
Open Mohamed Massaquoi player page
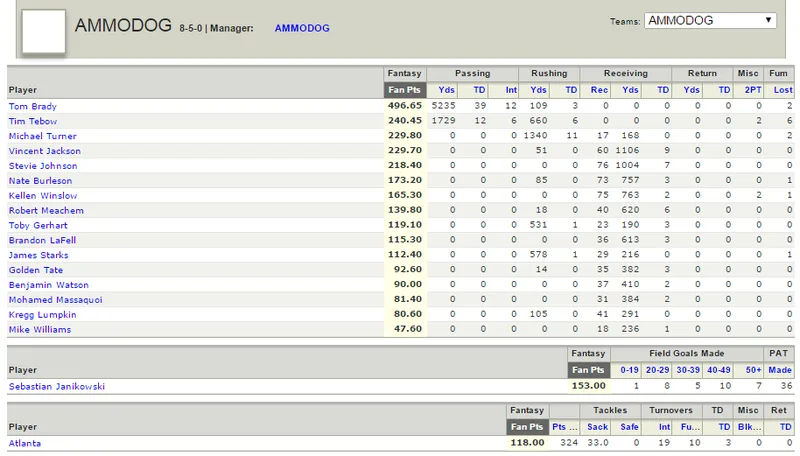coord(56,299)
